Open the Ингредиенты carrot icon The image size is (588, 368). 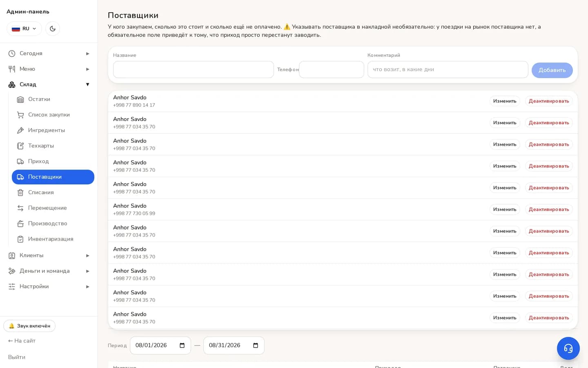(x=20, y=130)
